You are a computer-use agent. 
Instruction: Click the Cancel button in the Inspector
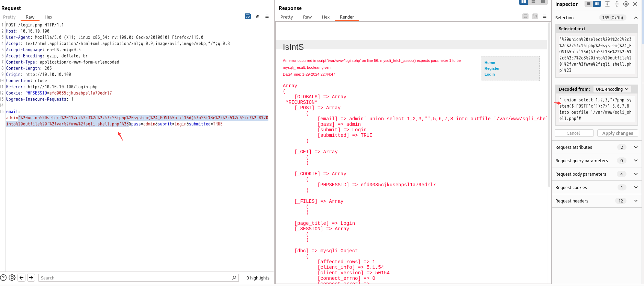pos(573,133)
